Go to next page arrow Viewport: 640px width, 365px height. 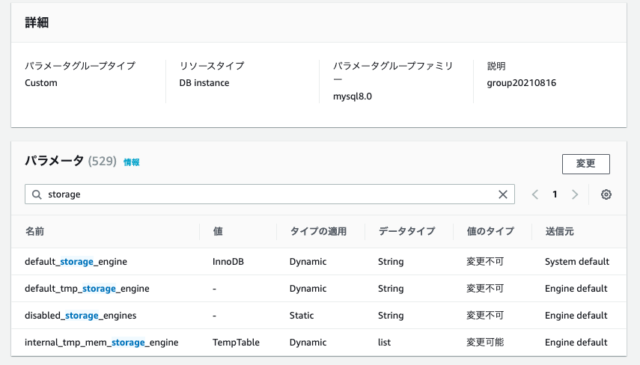(575, 194)
